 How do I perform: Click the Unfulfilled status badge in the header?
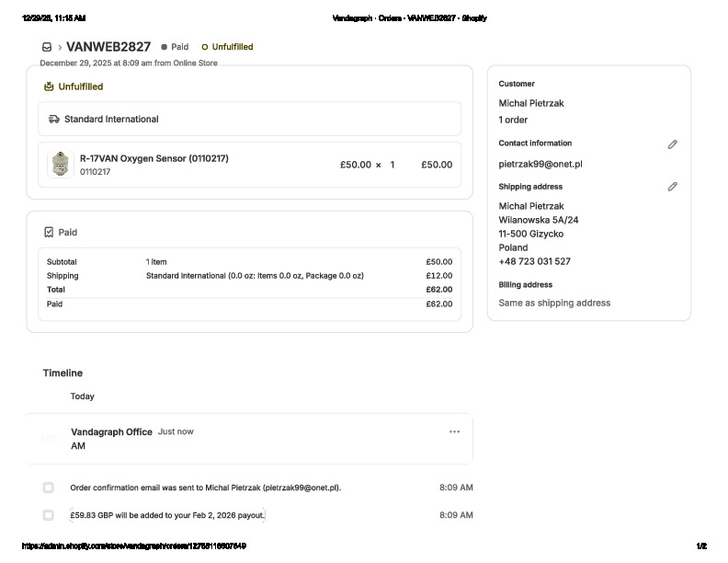tap(227, 47)
